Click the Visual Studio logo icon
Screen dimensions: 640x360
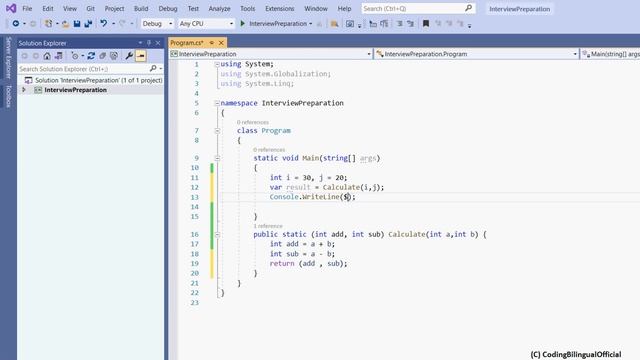click(11, 8)
